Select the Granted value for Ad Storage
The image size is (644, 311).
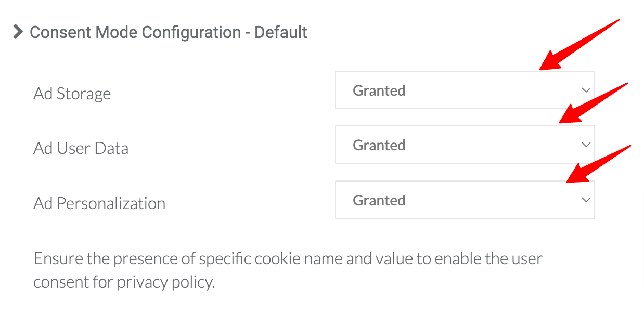pyautogui.click(x=379, y=90)
